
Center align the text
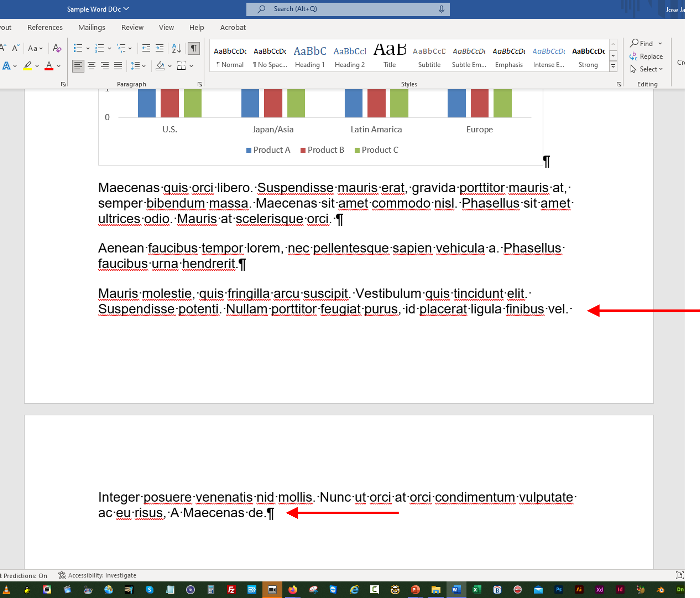[x=92, y=66]
